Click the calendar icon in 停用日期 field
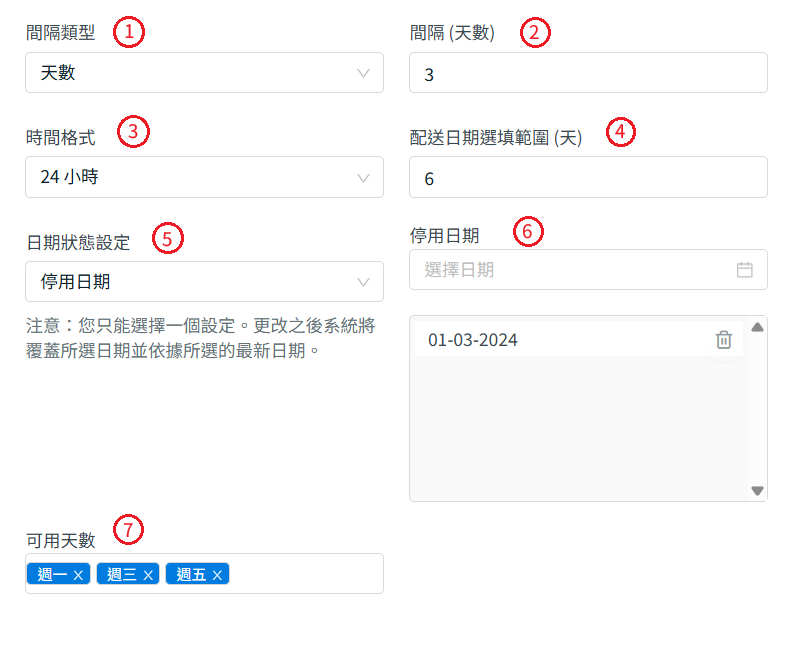Viewport: 789px width, 667px height. [744, 270]
